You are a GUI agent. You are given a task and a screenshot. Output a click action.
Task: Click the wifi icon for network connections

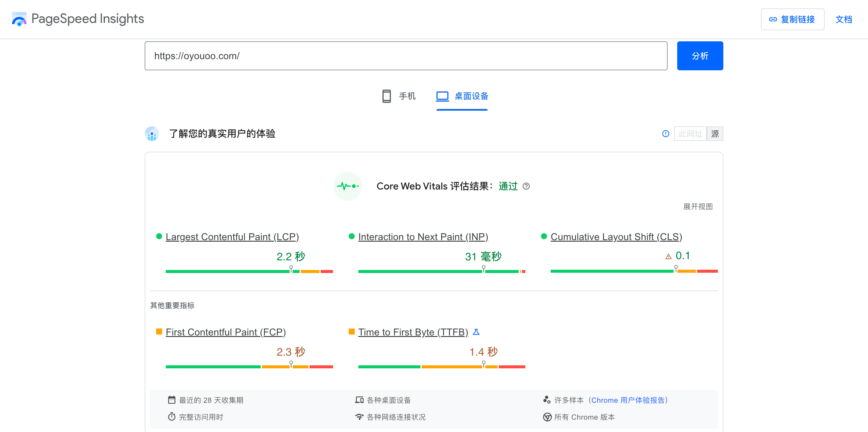click(359, 417)
